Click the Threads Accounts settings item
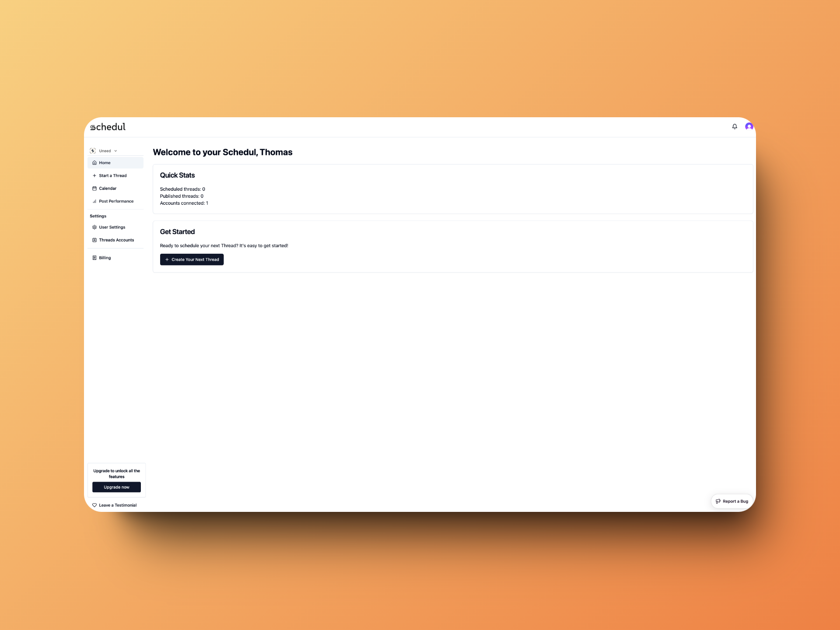Image resolution: width=840 pixels, height=630 pixels. [x=116, y=240]
